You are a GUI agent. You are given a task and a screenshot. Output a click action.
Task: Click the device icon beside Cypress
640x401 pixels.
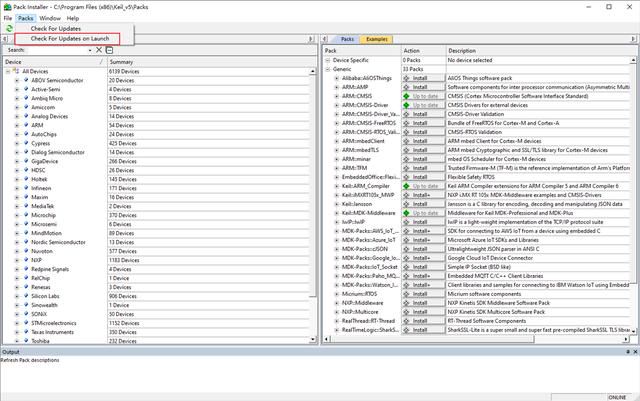click(x=26, y=143)
